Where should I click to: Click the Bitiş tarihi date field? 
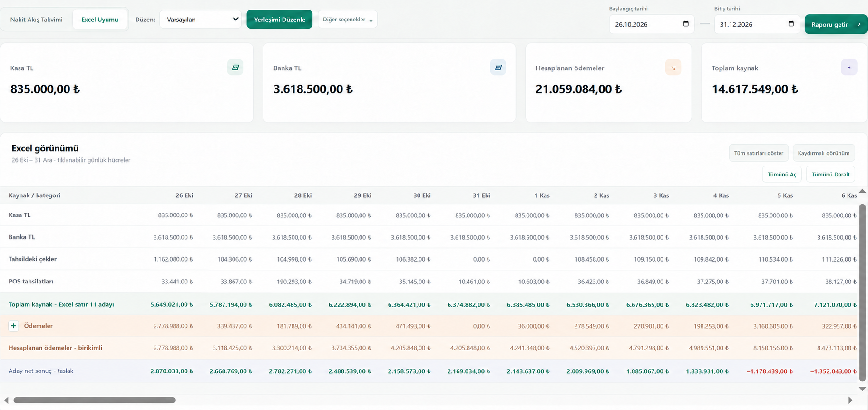(757, 24)
